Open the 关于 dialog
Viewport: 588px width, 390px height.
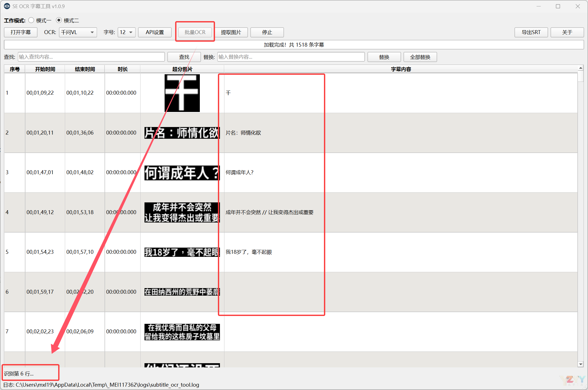(567, 32)
